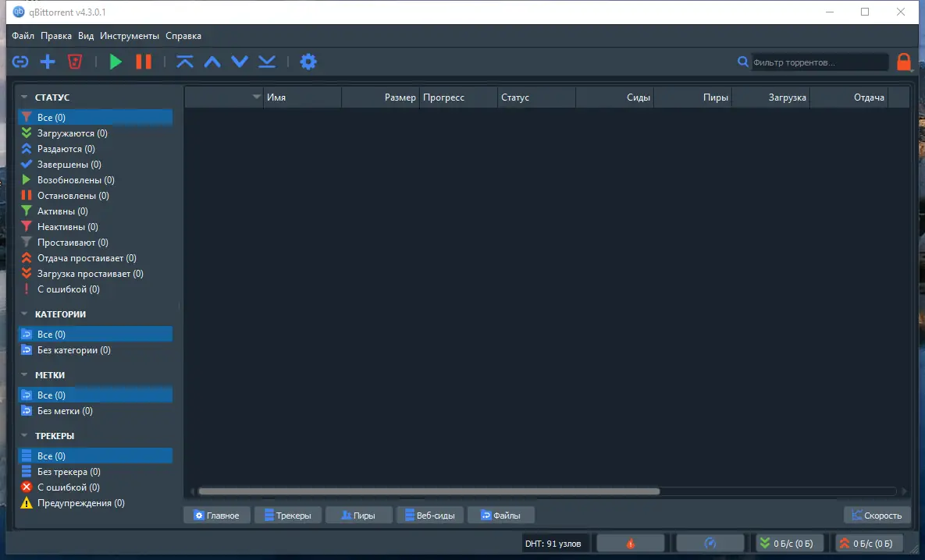Select the Без метки (0) item
The image size is (925, 560).
[95, 411]
